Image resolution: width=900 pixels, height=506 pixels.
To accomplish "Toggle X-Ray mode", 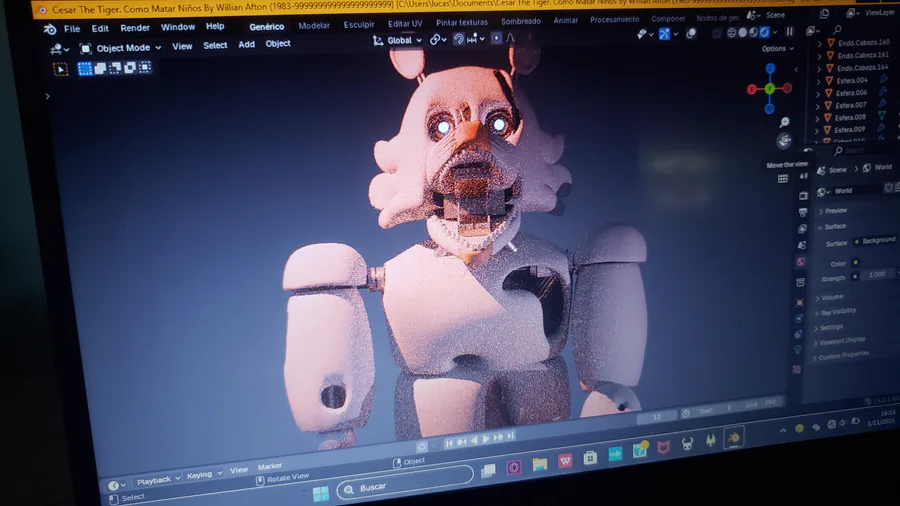I will click(716, 33).
